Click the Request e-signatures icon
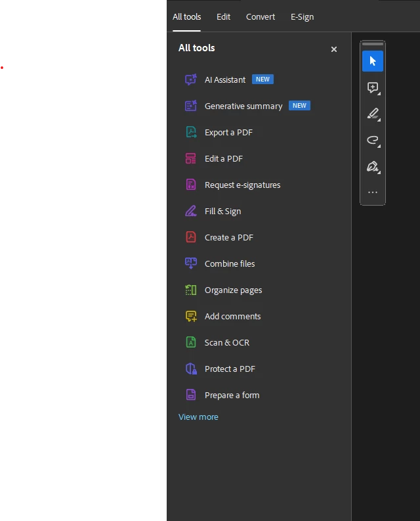Viewport: 420px width, 521px height. [191, 185]
